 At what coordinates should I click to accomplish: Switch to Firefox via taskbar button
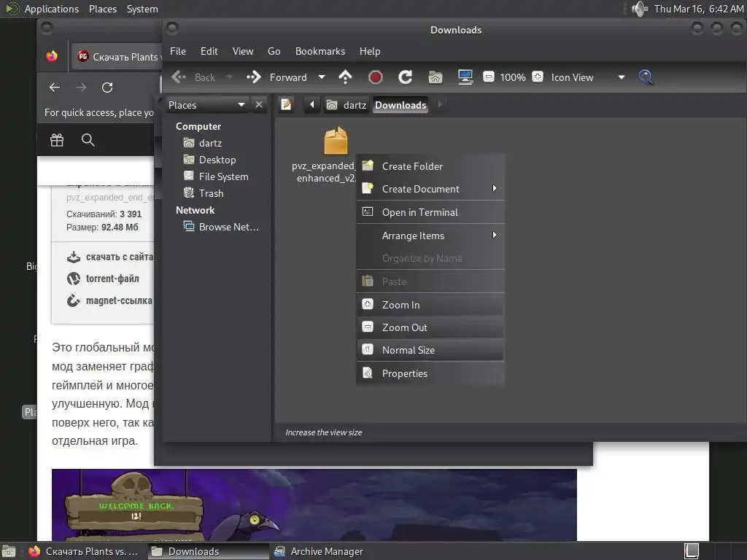point(85,551)
